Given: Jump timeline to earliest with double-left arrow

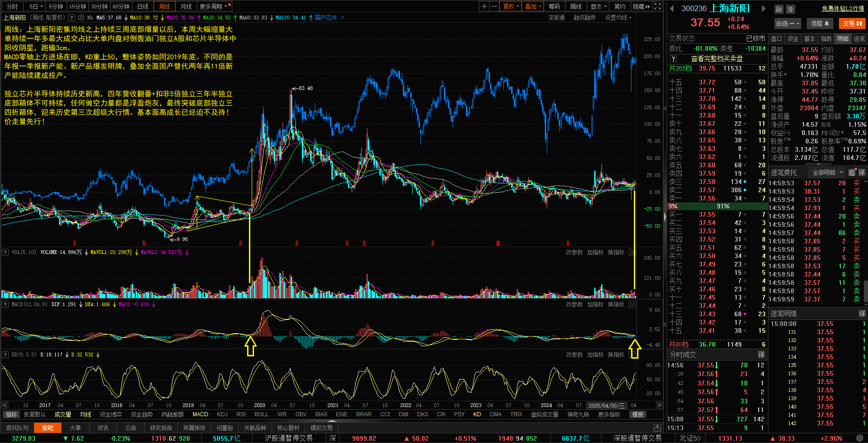Looking at the screenshot, I should tap(5, 405).
